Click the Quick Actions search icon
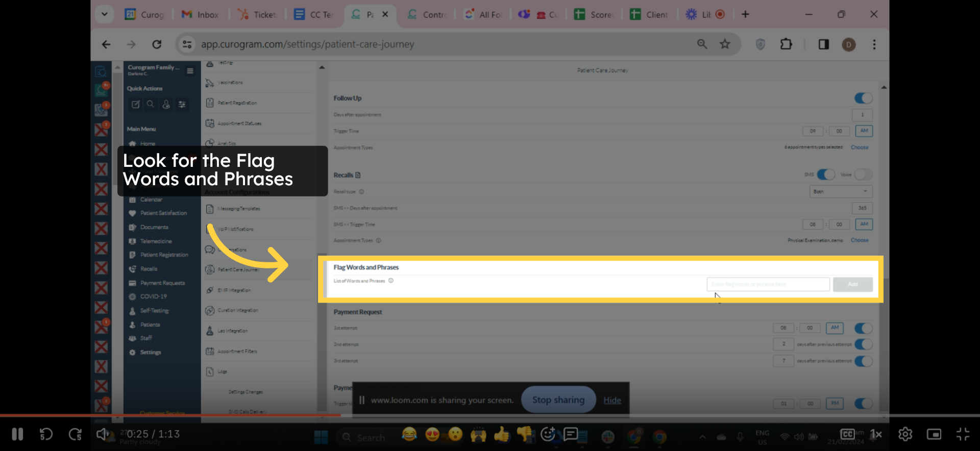 tap(151, 105)
